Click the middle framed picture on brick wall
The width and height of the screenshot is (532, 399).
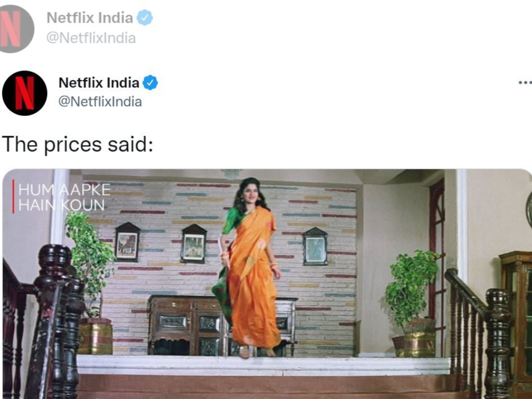tap(194, 243)
